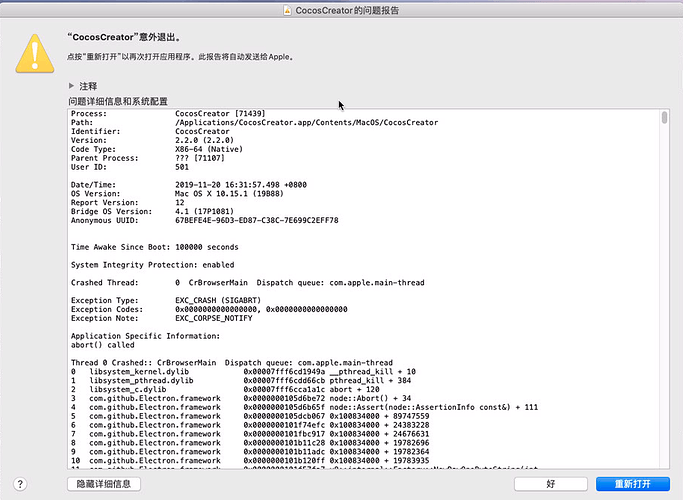Click the Exception Note EXC_CORPSE_NOTIFY line
Viewport: 683px width, 500px height.
tap(162, 318)
